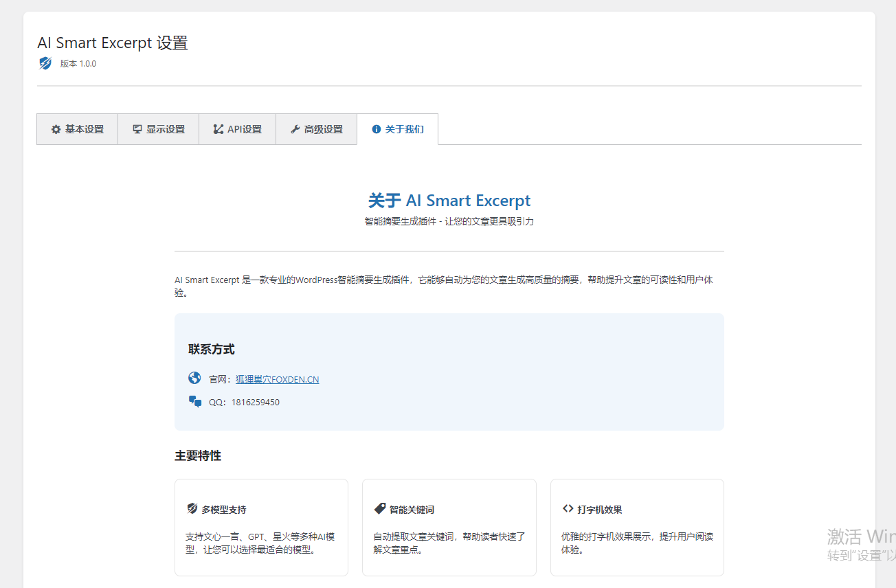Open the 基本设置 tab

point(77,129)
